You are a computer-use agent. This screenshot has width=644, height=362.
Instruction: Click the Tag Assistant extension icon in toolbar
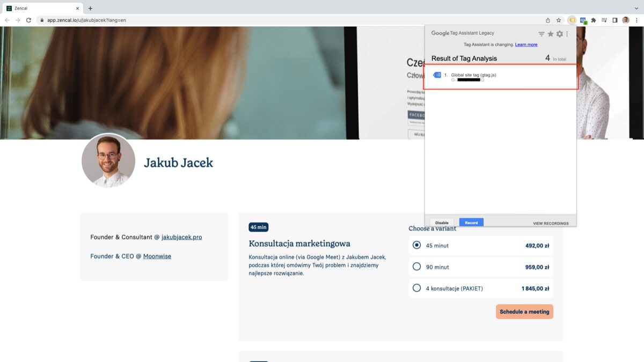572,20
